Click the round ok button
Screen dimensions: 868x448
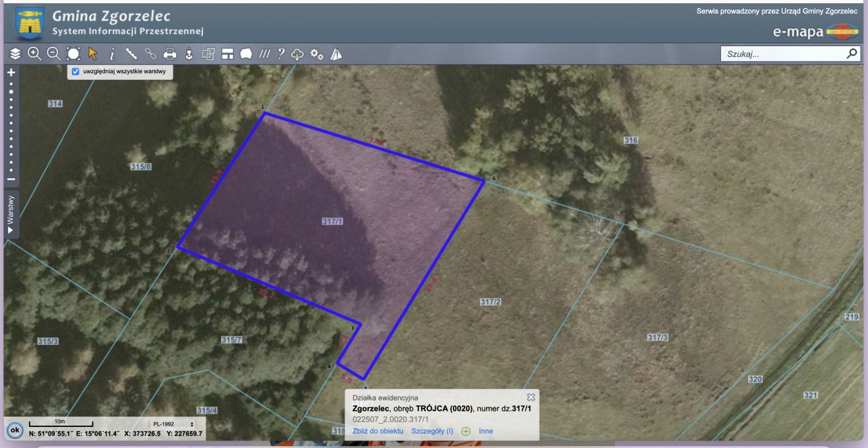15,430
